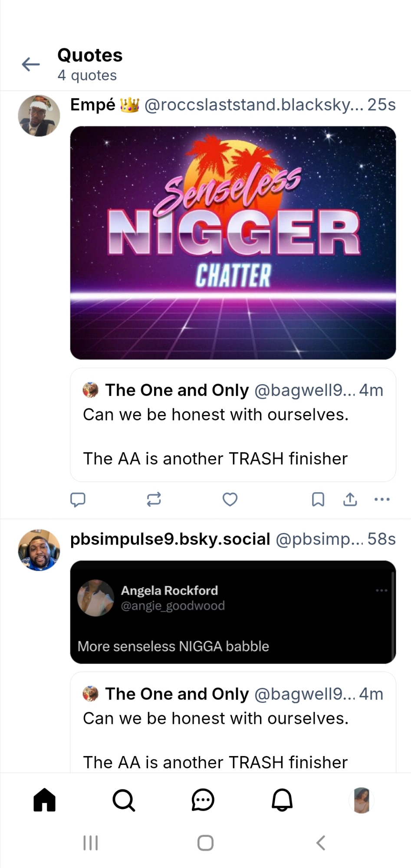Go to the Home tab in bottom navigation
Viewport: 411px width, 868px height.
[45, 800]
